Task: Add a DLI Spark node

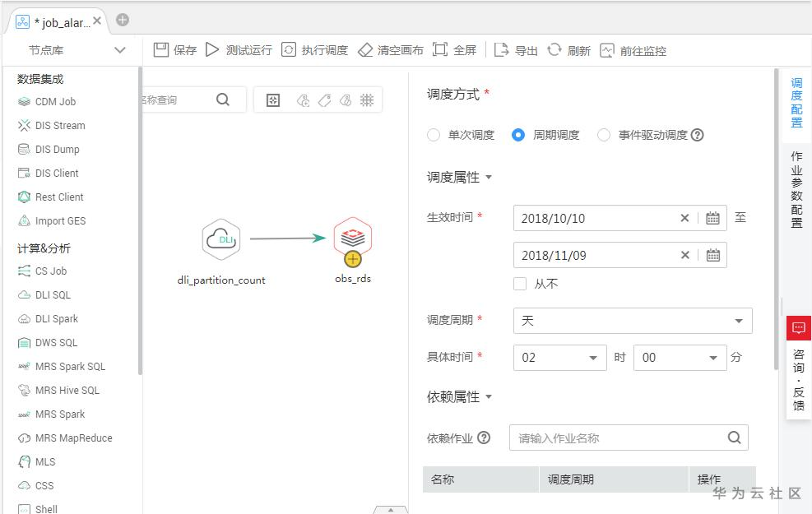Action: point(48,318)
